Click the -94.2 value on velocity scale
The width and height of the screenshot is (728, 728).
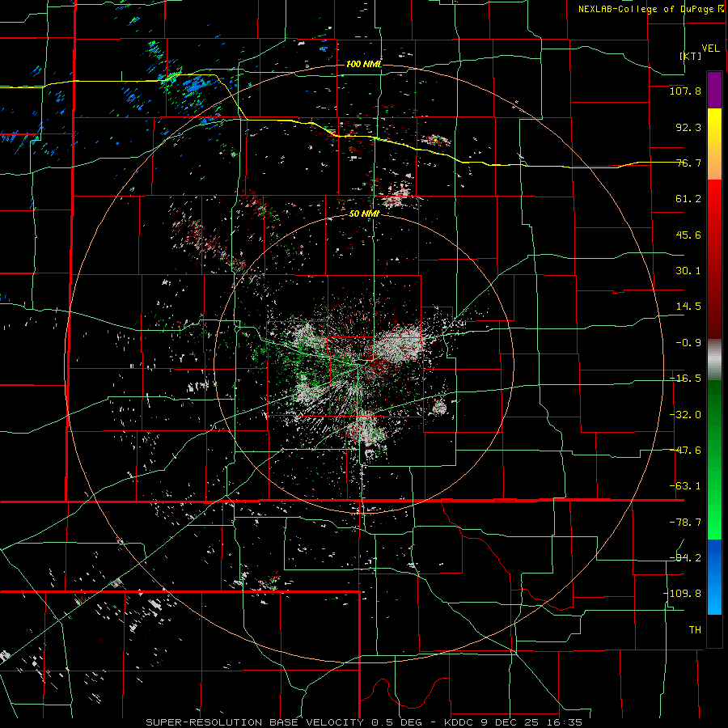685,557
